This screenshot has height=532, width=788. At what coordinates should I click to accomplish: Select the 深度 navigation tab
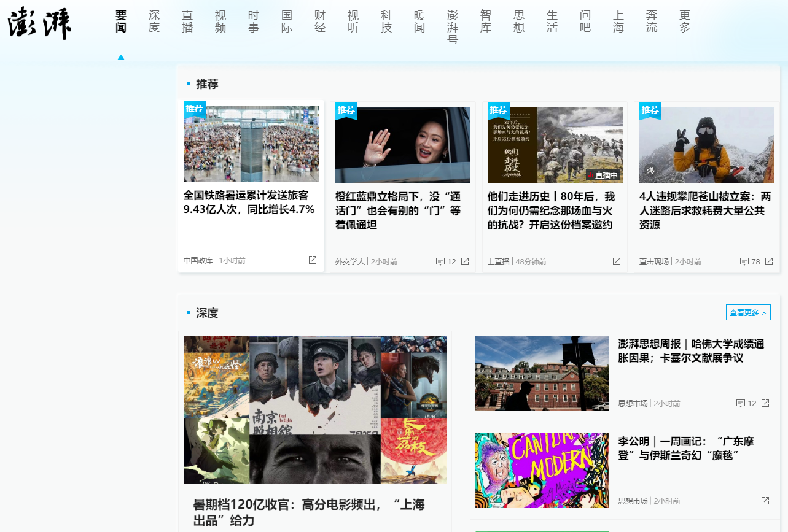pos(154,21)
